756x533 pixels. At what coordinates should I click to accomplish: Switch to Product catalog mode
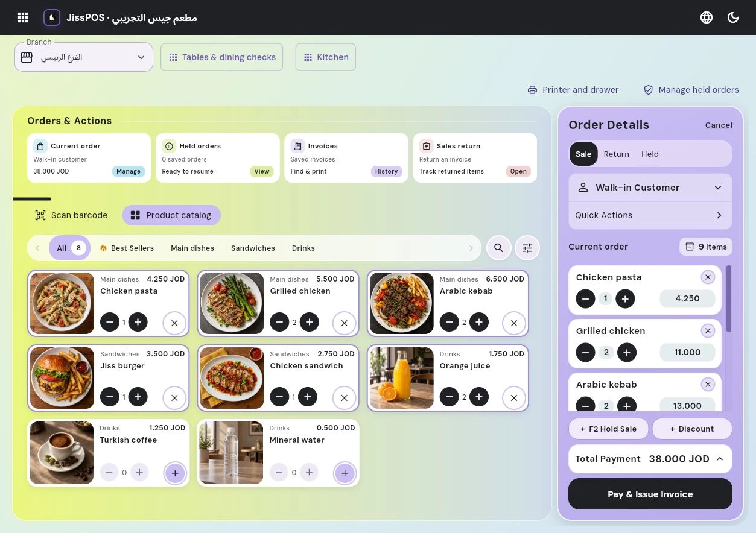pos(171,215)
